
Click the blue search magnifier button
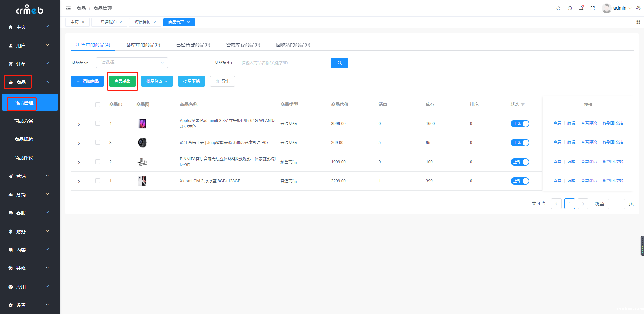point(339,63)
